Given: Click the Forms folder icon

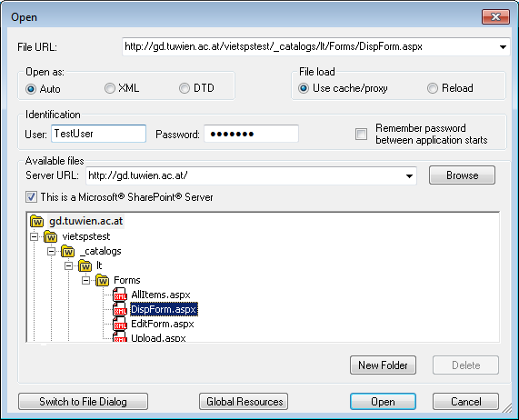Looking at the screenshot, I should pos(103,280).
